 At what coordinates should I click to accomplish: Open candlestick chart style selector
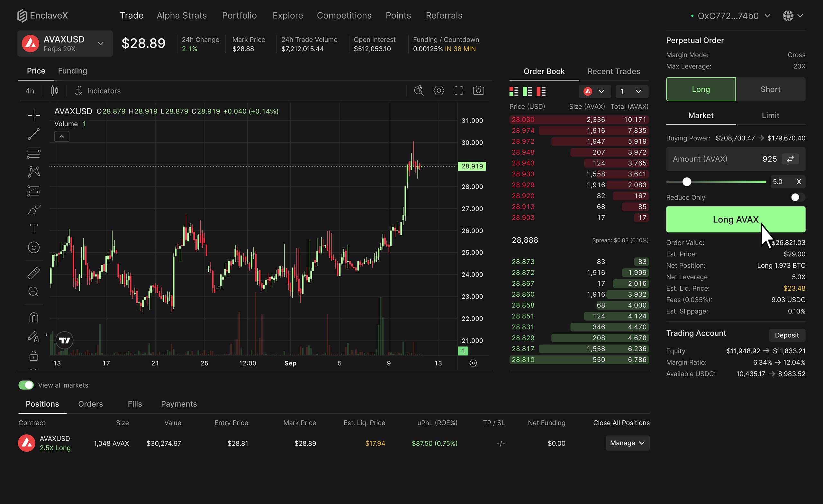(x=54, y=91)
